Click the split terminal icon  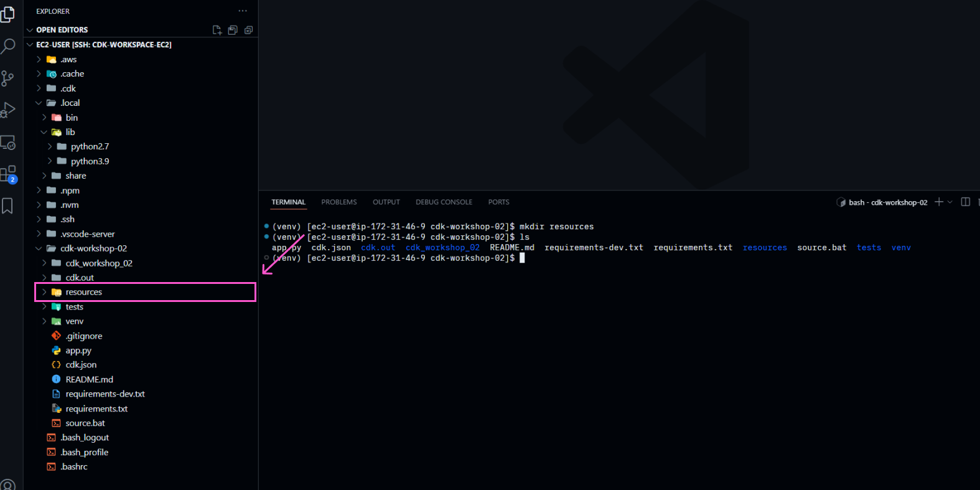click(966, 202)
